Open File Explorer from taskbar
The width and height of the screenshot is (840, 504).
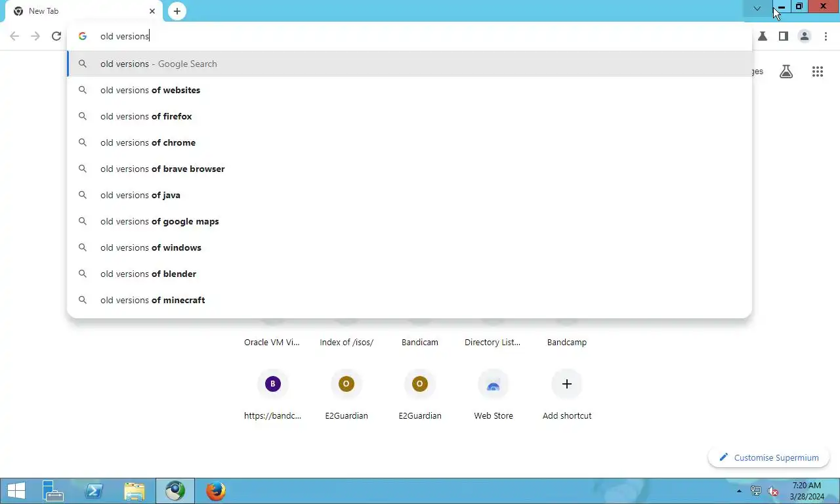coord(135,491)
